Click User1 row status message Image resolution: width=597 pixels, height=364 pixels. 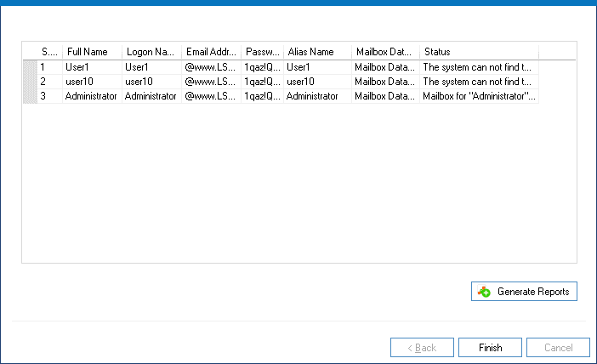(x=479, y=67)
